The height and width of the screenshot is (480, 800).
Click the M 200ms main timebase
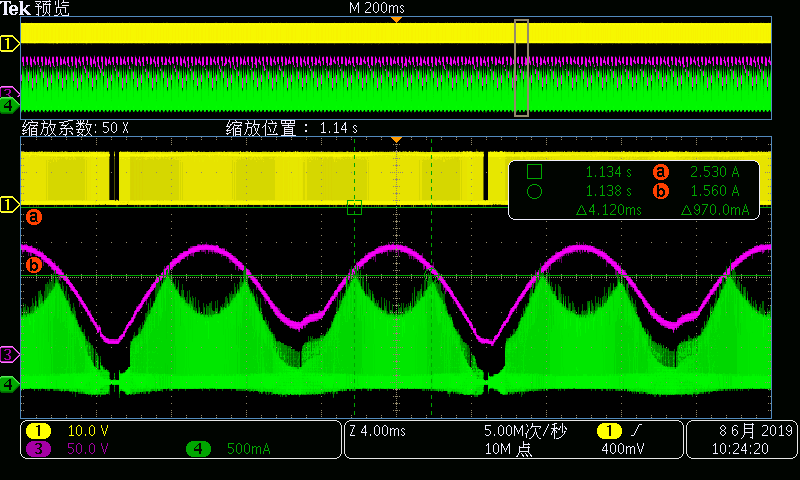[x=377, y=8]
